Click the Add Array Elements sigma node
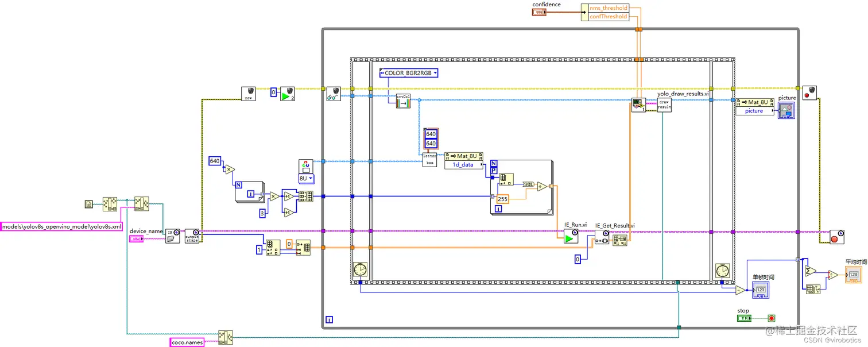The height and width of the screenshot is (347, 868). [x=810, y=272]
